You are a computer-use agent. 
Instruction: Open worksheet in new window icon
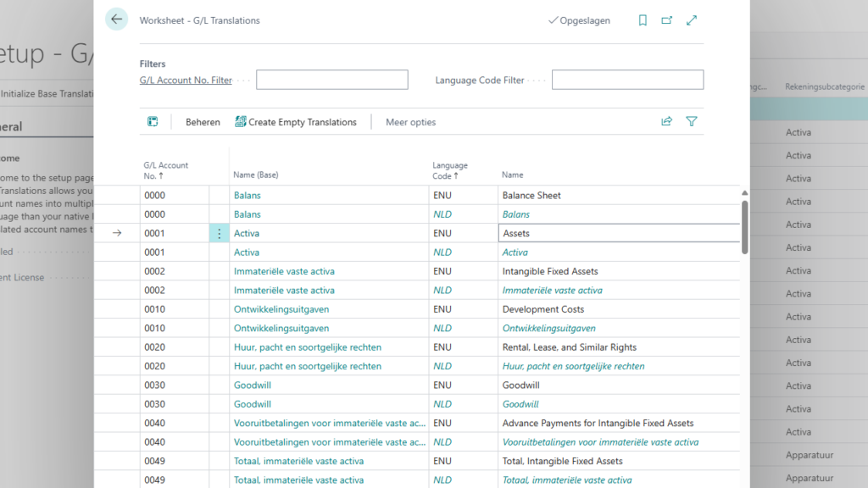pyautogui.click(x=666, y=20)
